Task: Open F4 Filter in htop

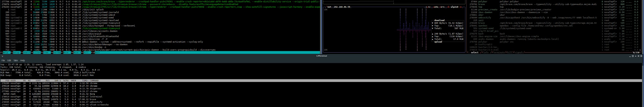Action: [x=37, y=52]
